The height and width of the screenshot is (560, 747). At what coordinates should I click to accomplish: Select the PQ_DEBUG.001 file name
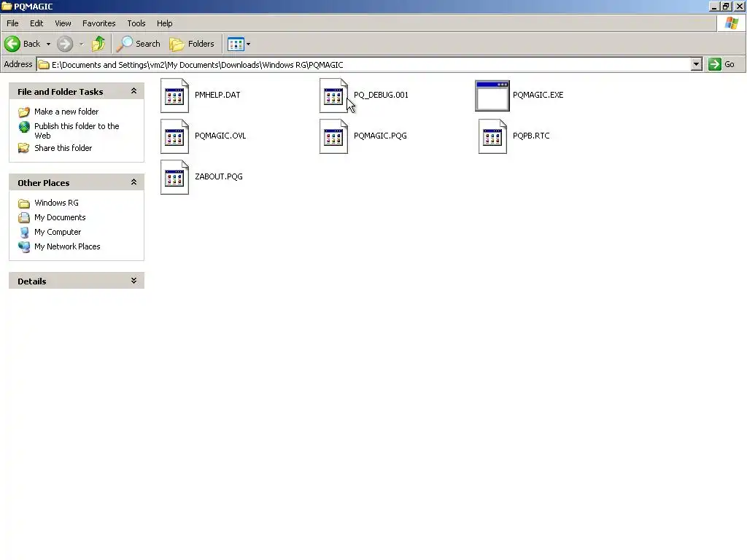click(x=381, y=95)
